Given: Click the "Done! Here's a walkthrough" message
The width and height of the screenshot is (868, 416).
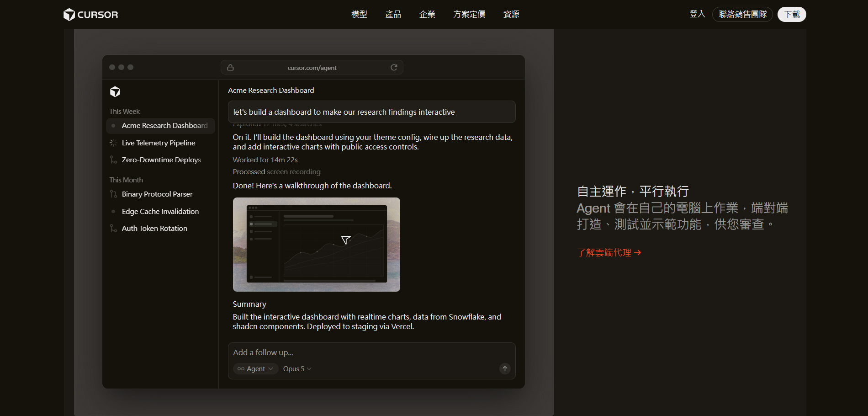Looking at the screenshot, I should click(x=312, y=186).
